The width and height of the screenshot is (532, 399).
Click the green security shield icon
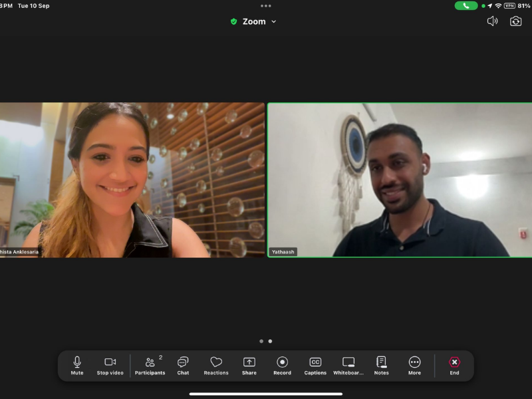tap(233, 21)
